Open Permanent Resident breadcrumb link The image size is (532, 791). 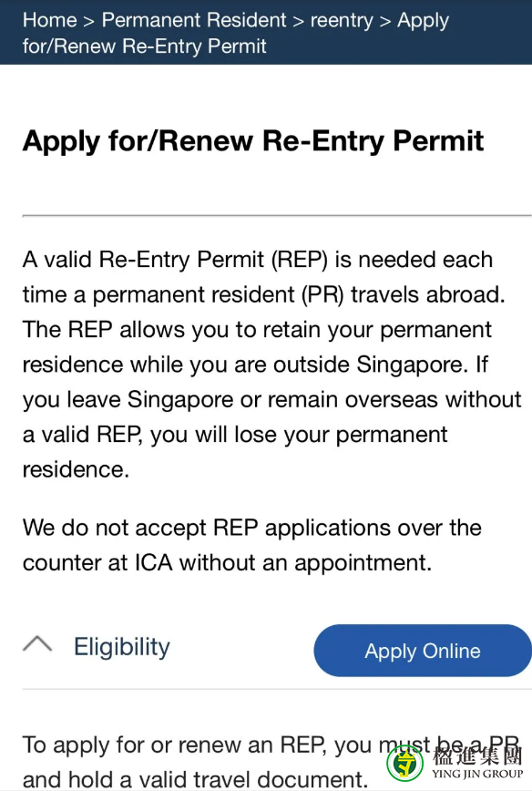point(194,20)
